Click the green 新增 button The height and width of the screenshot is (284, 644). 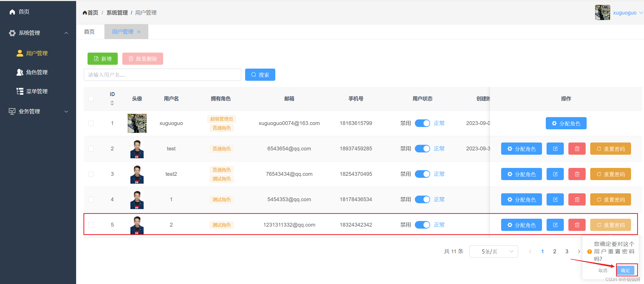pyautogui.click(x=103, y=59)
